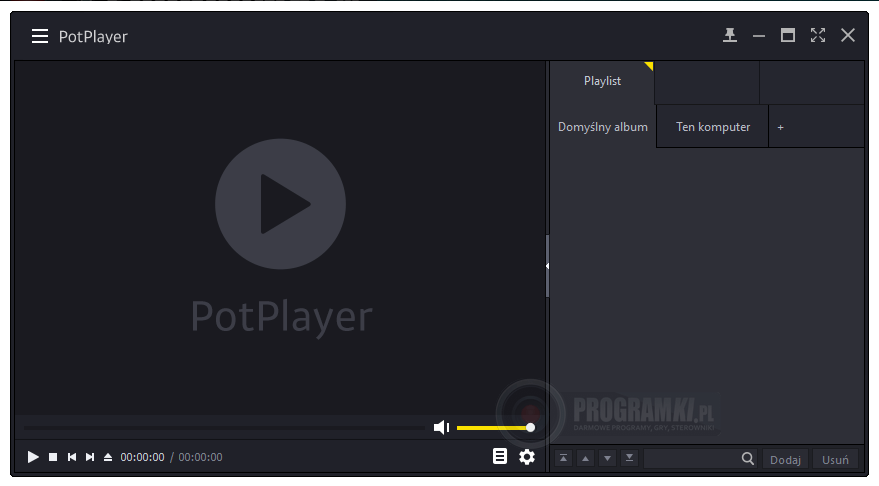Skip to the previous track
The height and width of the screenshot is (486, 879).
coord(72,457)
